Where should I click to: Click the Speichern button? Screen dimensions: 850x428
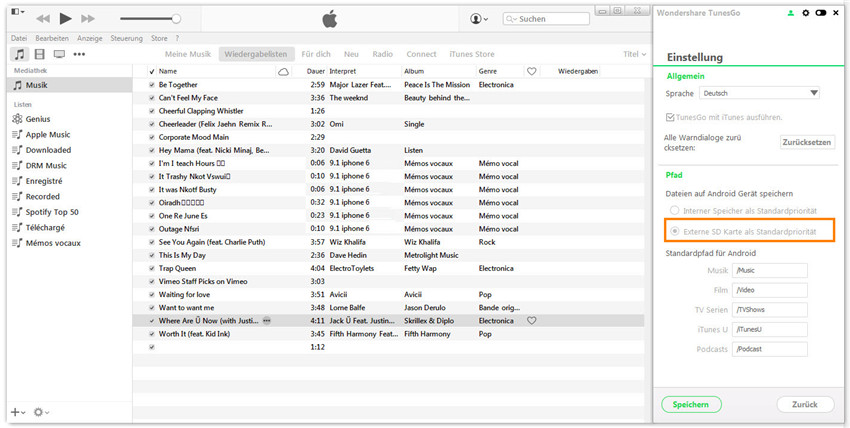point(691,405)
